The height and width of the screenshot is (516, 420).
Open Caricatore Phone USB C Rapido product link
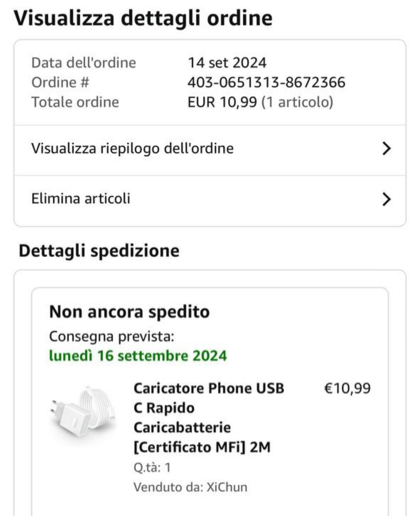[209, 418]
